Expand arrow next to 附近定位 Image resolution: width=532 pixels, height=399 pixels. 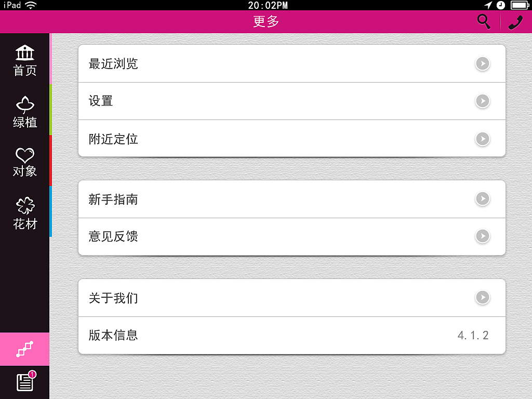click(x=483, y=138)
